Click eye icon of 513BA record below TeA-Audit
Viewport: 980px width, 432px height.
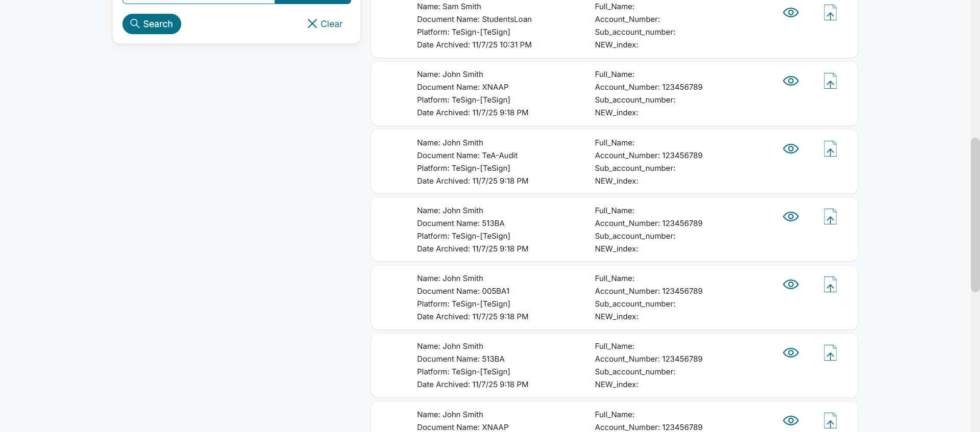[791, 217]
